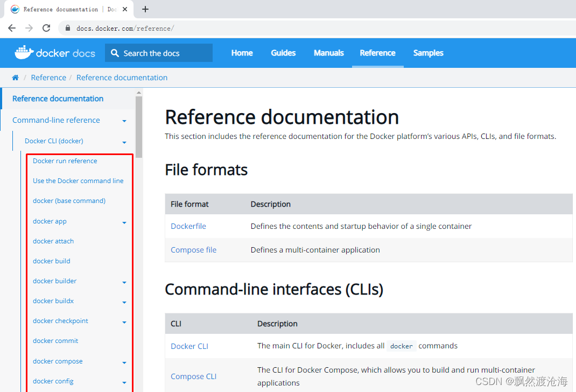Viewport: 576px width, 392px height.
Task: Click the home icon in the breadcrumb
Action: [x=15, y=77]
